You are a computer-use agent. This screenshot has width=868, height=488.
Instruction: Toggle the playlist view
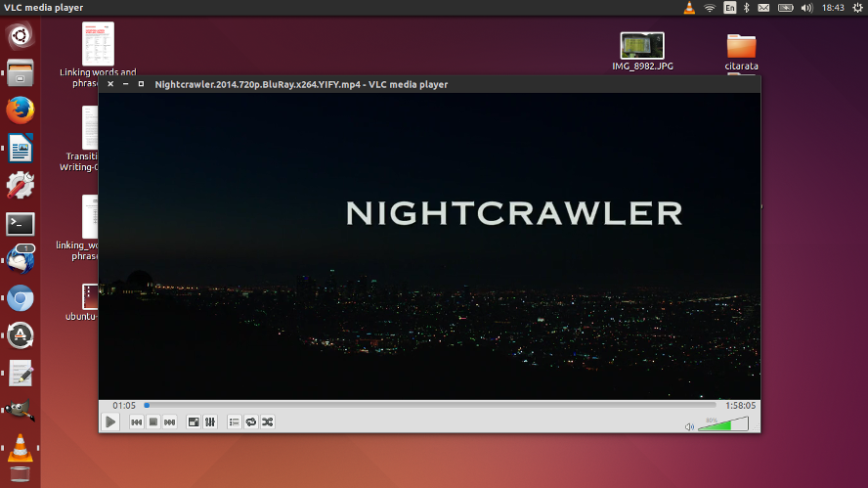click(235, 422)
